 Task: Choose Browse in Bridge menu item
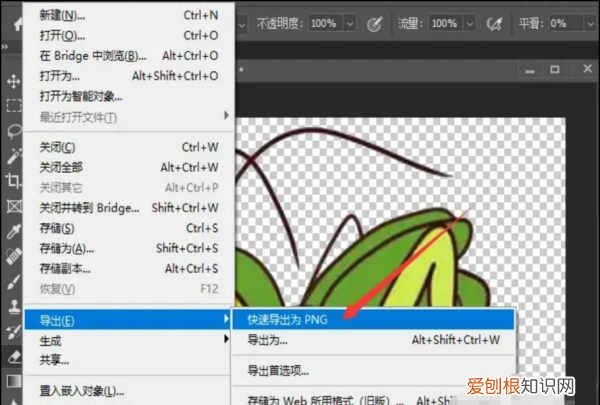129,56
